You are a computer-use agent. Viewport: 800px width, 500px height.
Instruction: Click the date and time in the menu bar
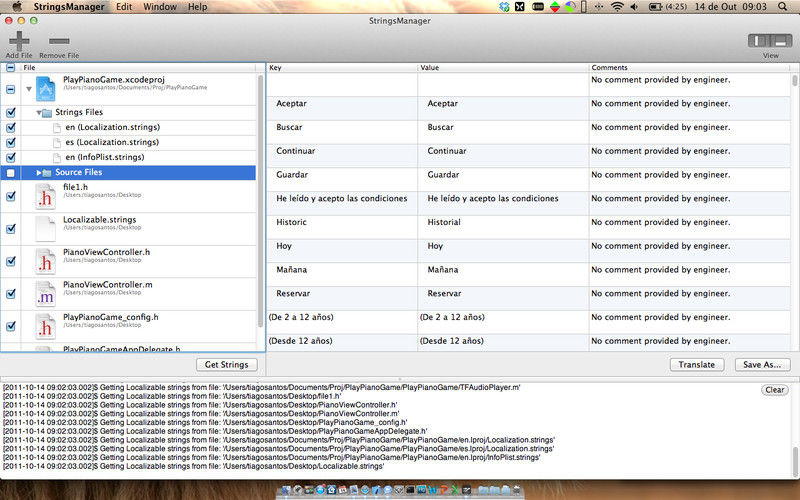731,7
